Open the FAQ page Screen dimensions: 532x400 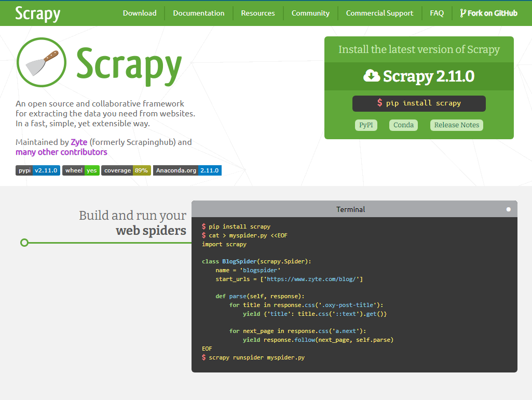pyautogui.click(x=437, y=13)
